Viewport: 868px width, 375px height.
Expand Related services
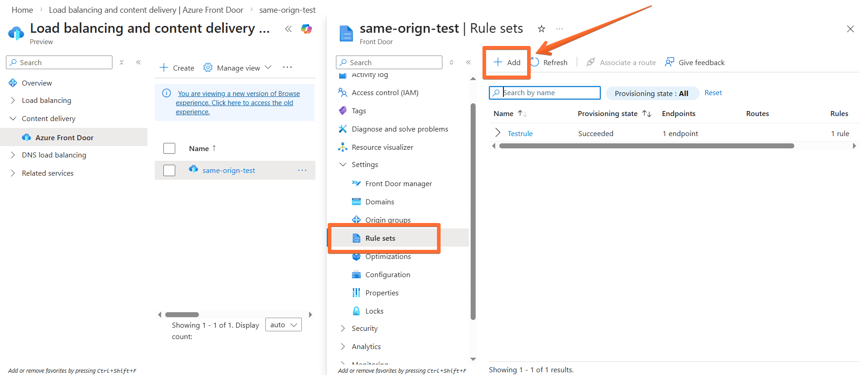[x=13, y=173]
